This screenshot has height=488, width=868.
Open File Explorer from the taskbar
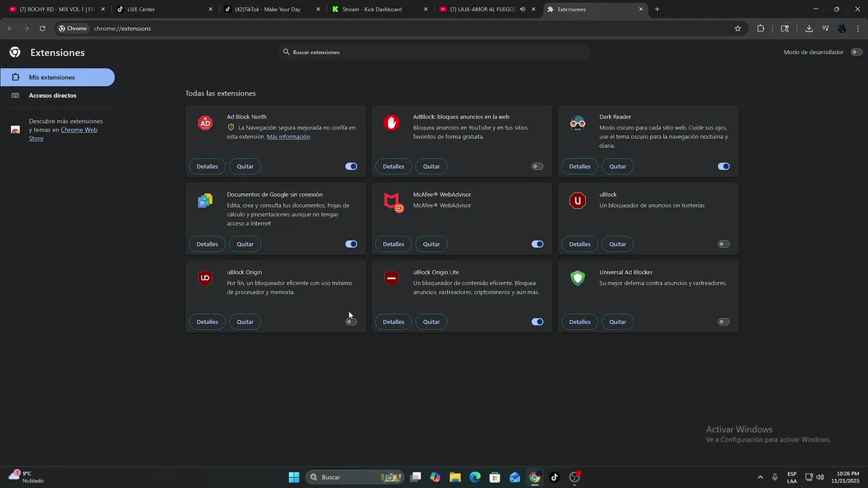click(x=455, y=477)
